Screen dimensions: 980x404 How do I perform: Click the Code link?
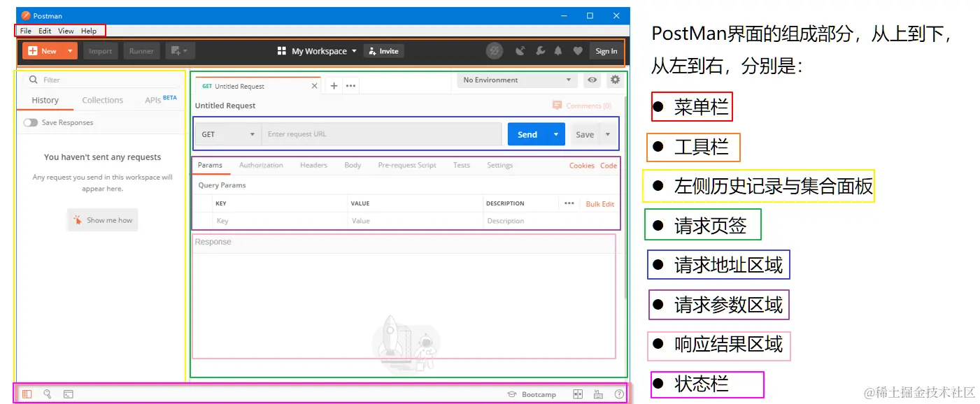click(609, 166)
